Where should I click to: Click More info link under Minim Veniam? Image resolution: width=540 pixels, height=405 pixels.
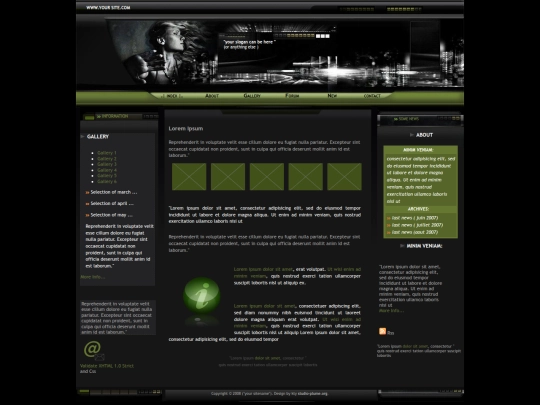391,311
